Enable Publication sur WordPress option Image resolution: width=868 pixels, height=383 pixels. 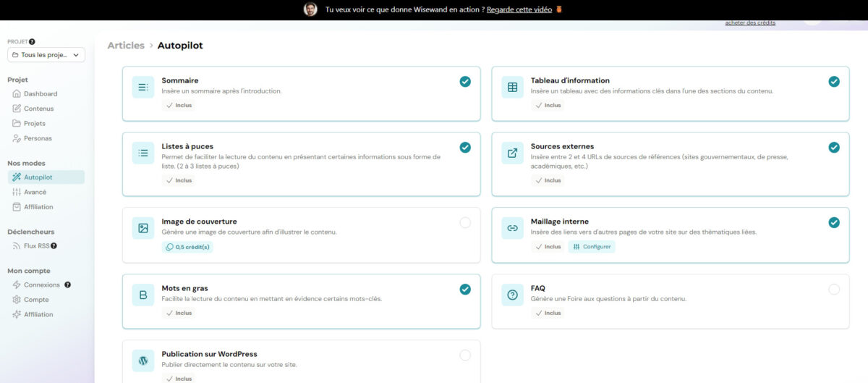tap(465, 355)
